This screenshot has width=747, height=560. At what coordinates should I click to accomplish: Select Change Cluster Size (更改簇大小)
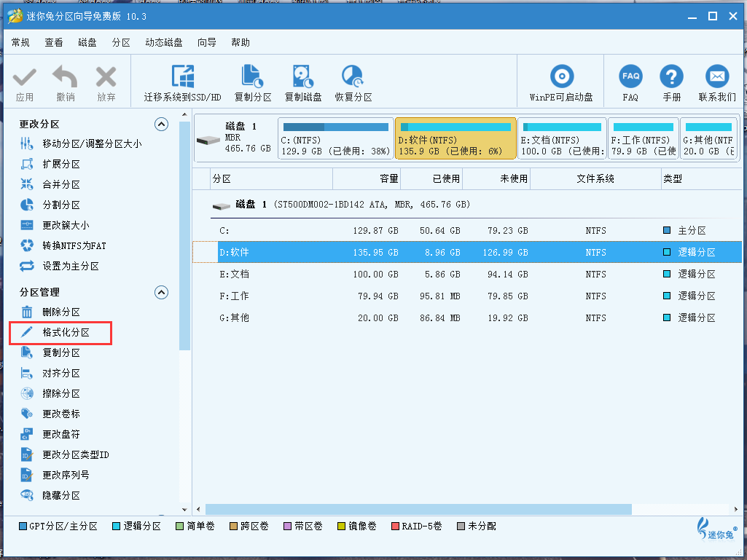point(55,225)
